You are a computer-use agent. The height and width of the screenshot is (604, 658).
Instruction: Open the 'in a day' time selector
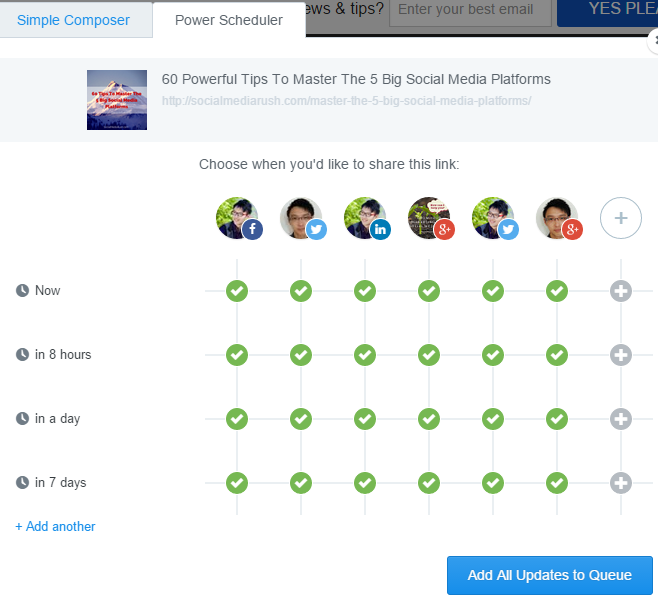click(56, 419)
